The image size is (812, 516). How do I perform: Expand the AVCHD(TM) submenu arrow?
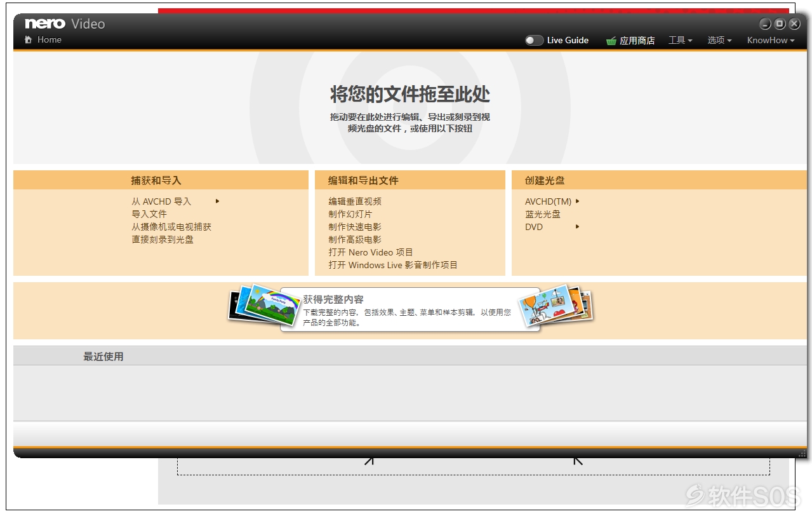click(578, 201)
